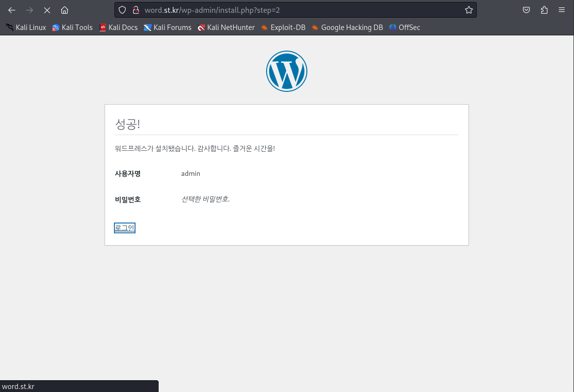574x392 pixels.
Task: View insecure connection lock info
Action: point(136,10)
